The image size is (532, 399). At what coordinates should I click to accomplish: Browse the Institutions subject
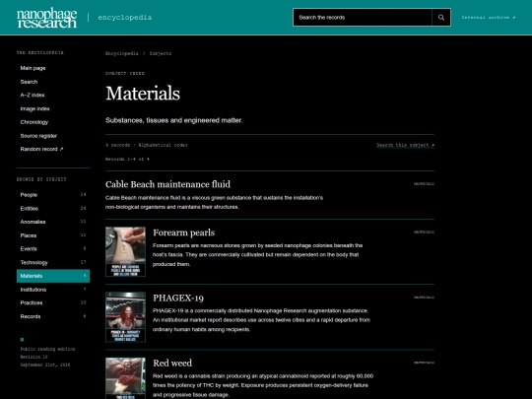tap(53, 290)
